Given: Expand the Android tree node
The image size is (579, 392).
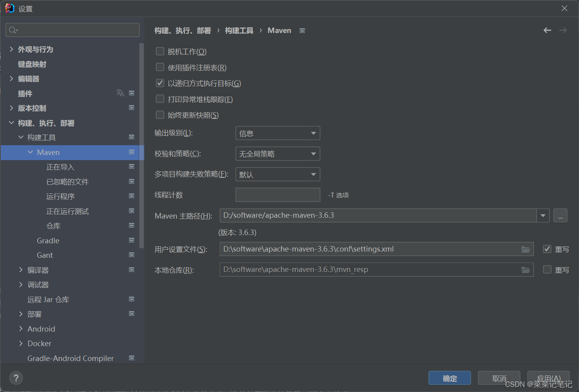Looking at the screenshot, I should 21,328.
